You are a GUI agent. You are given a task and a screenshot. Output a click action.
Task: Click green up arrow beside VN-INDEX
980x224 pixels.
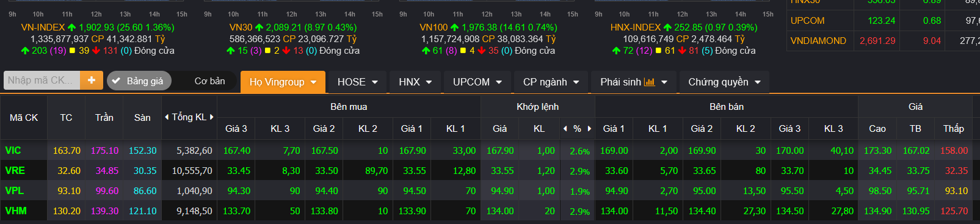[x=72, y=27]
